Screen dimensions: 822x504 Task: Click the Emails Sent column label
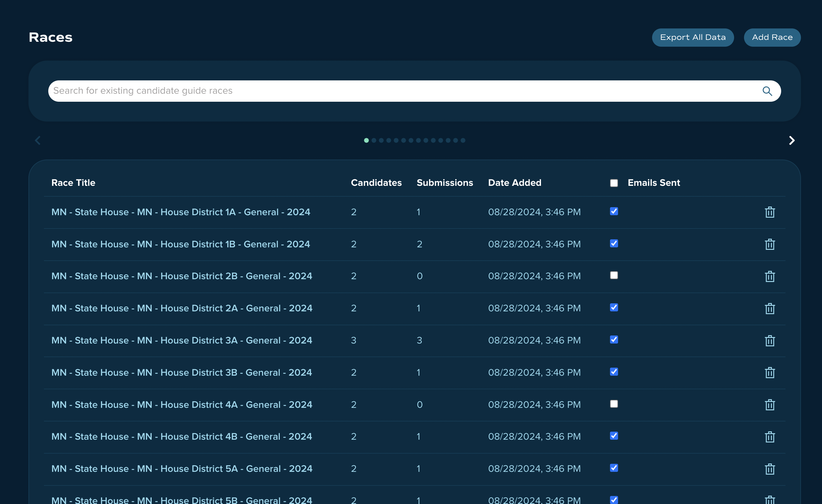(654, 183)
